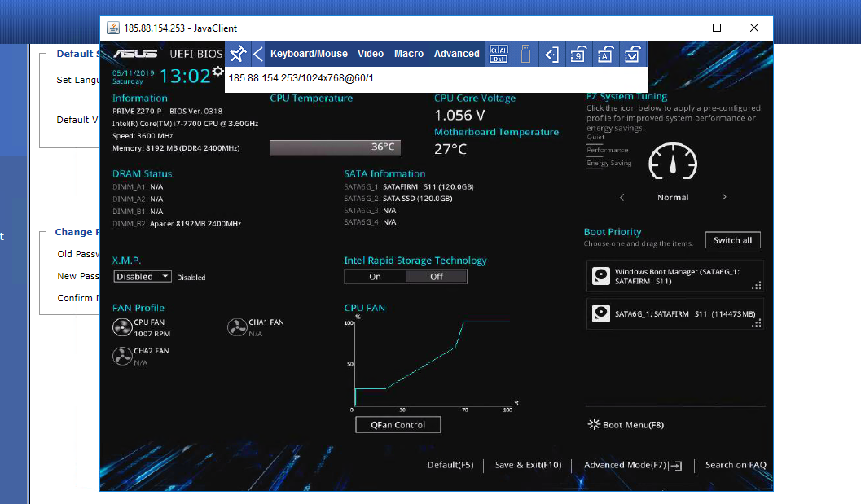Image resolution: width=861 pixels, height=504 pixels.
Task: Select previous EZ tuning profile arrow
Action: pyautogui.click(x=622, y=198)
